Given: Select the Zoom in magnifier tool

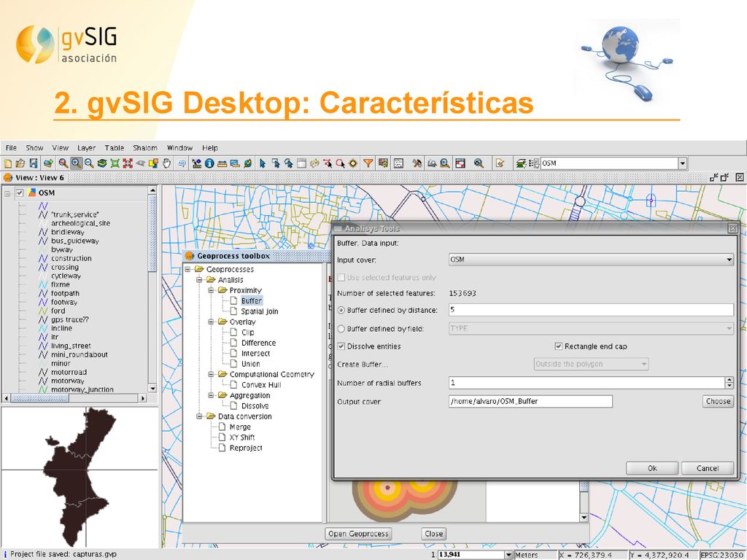Looking at the screenshot, I should point(76,163).
